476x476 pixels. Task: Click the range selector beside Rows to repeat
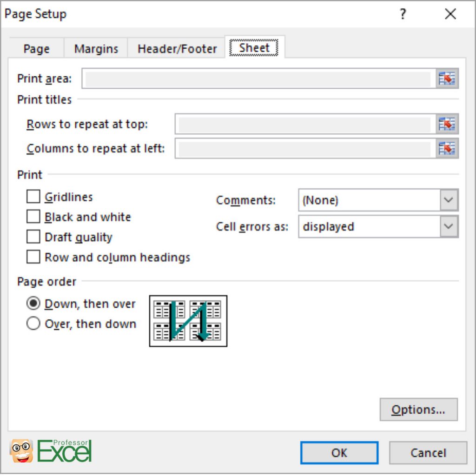[447, 124]
